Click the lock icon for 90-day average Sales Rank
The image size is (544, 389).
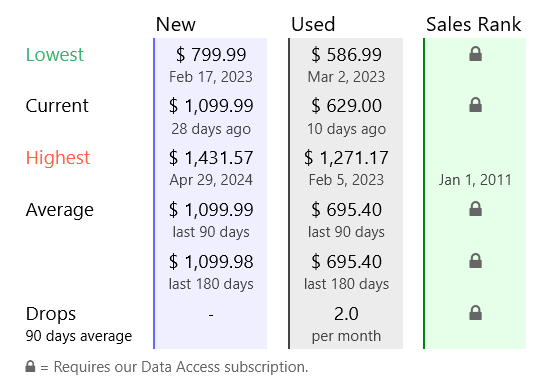coord(475,209)
